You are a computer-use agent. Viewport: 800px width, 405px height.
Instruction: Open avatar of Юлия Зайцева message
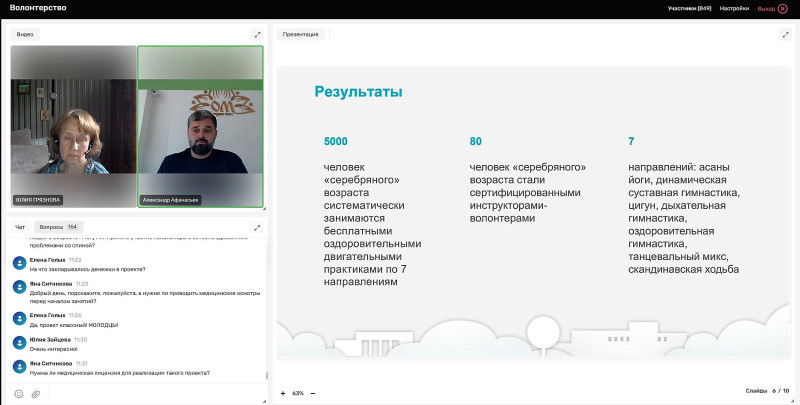[x=19, y=343]
